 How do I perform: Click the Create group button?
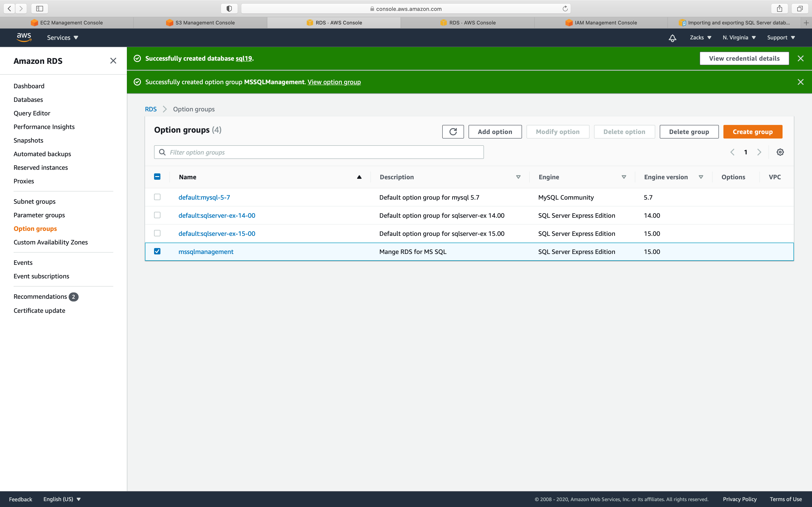point(752,132)
